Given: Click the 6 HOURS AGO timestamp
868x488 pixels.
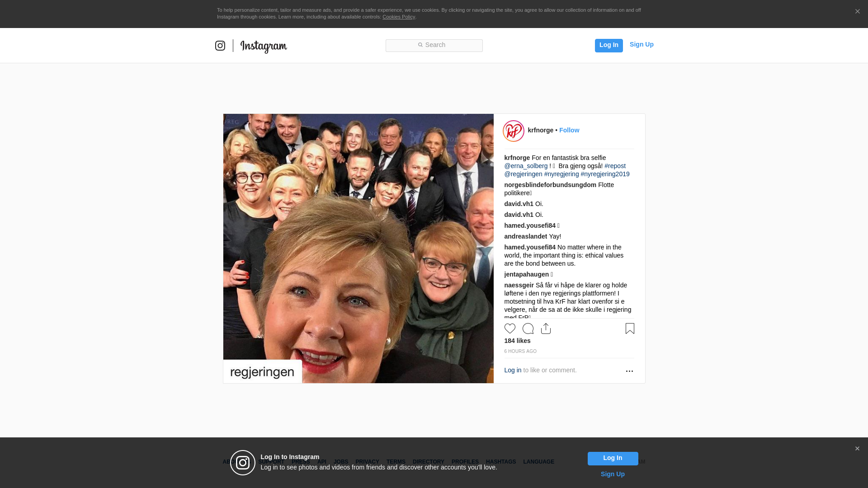Looking at the screenshot, I should point(520,351).
